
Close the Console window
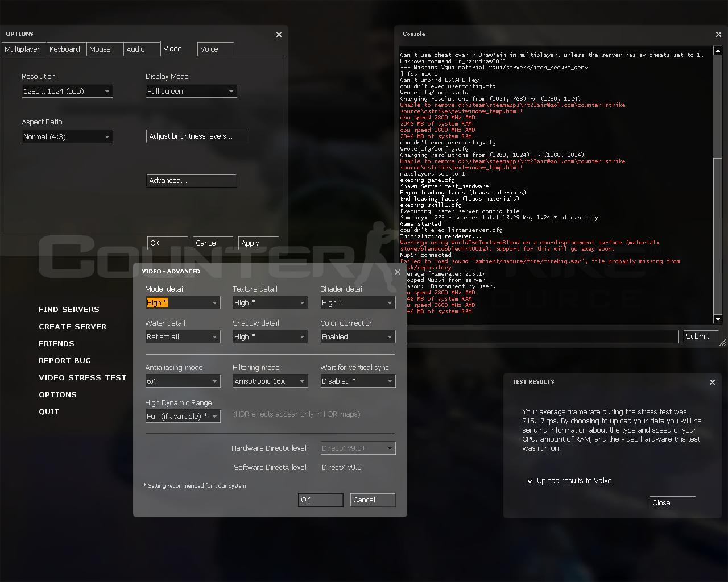click(718, 34)
